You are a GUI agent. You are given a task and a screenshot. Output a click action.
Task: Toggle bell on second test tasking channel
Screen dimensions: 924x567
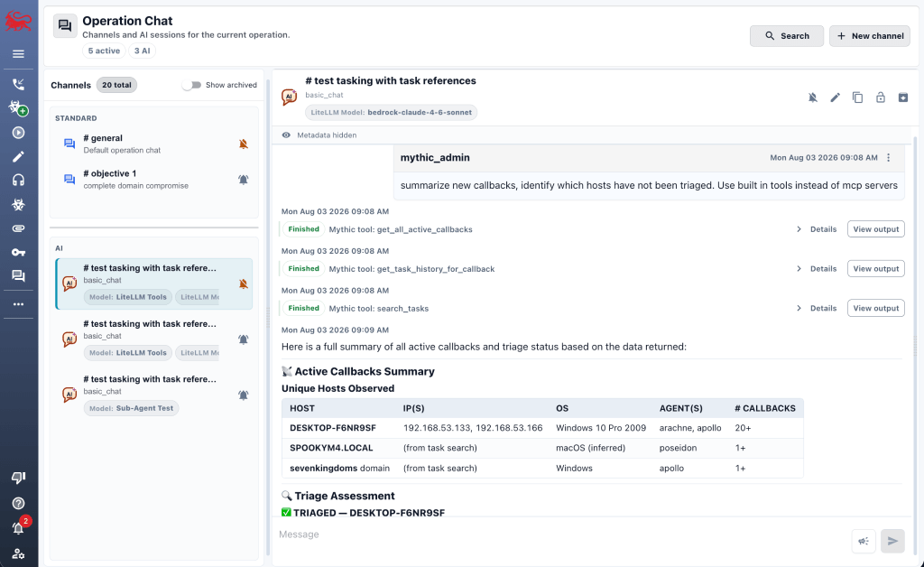244,339
